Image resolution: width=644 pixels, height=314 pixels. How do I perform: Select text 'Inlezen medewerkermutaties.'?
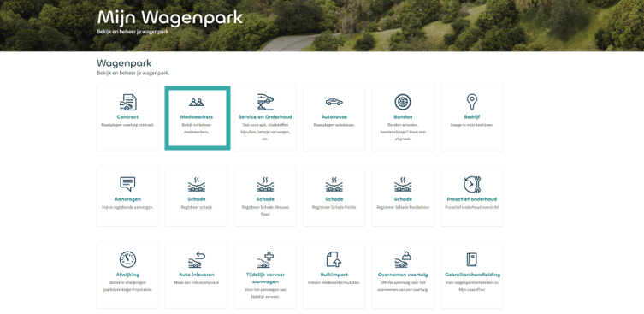pos(334,282)
